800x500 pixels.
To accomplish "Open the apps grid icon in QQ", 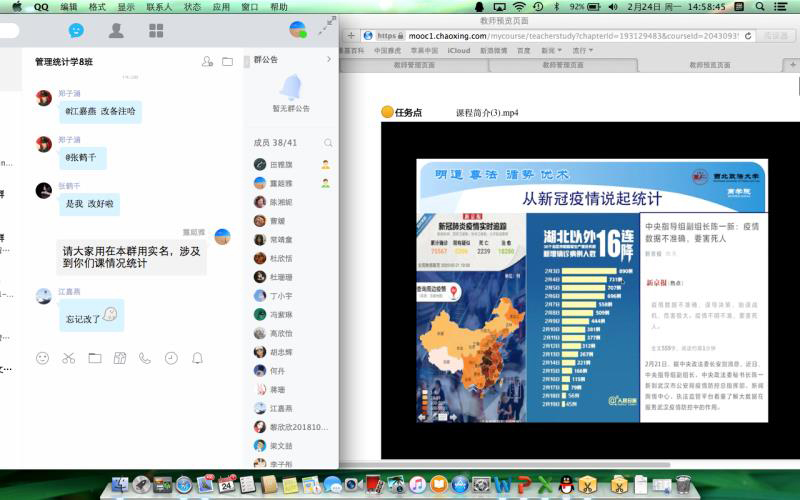I will point(156,31).
